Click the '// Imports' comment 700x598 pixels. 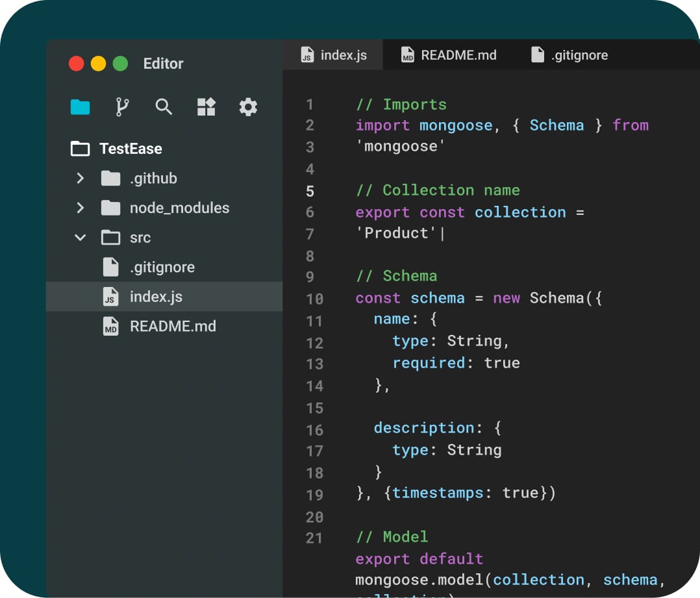click(x=401, y=105)
